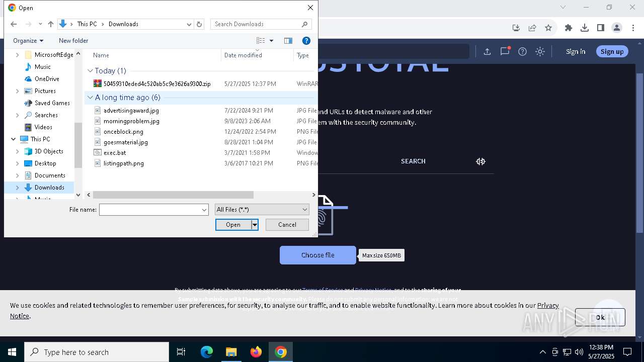Collapse the A long time ago group
This screenshot has height=362, width=644.
(91, 98)
